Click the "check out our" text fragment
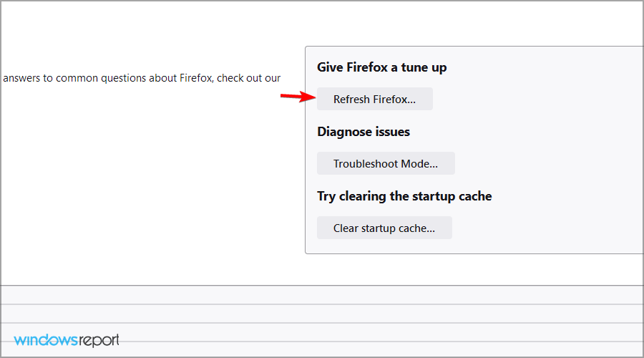644x358 pixels. 248,78
